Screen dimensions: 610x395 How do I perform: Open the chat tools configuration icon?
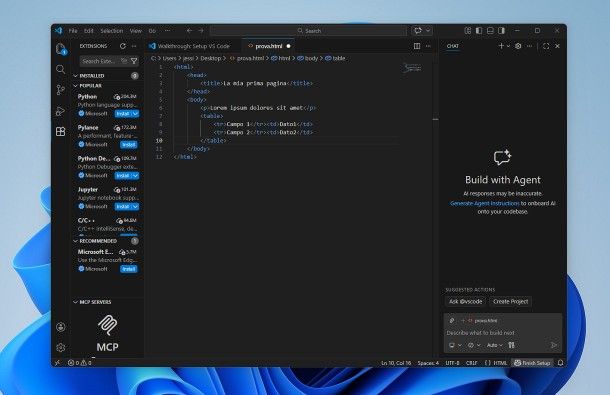(511, 345)
